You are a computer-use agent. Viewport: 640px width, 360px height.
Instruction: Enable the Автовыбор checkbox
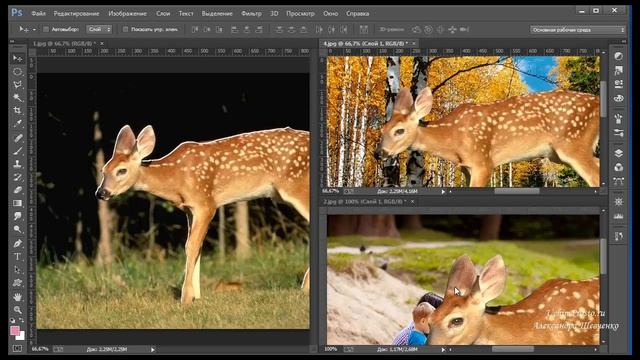click(x=46, y=29)
